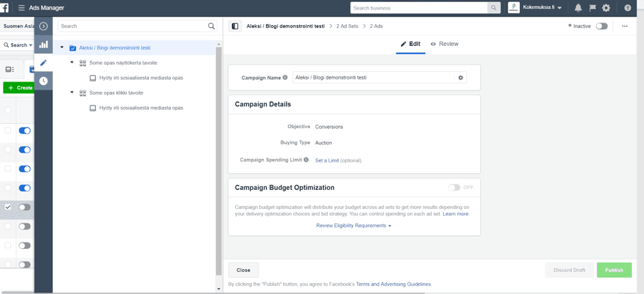
Task: Click the campaign folder icon for Aleksi
Action: pyautogui.click(x=73, y=48)
